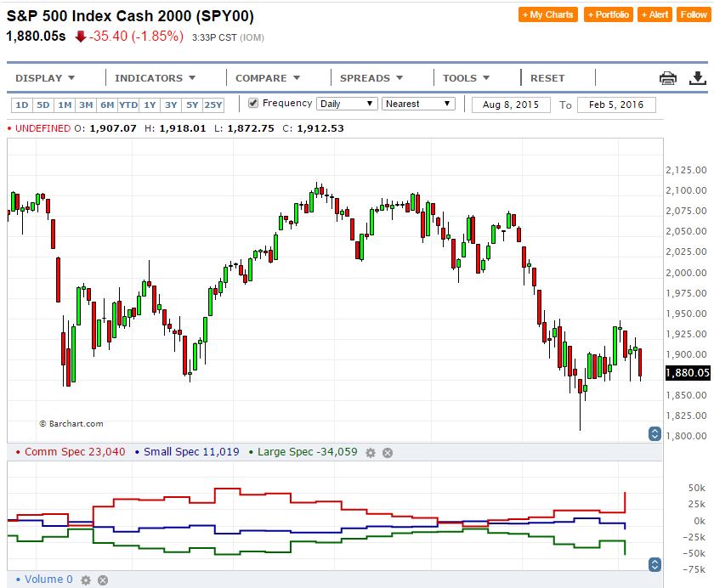This screenshot has width=714, height=588.
Task: Uncheck the Frequency checkbox
Action: [x=253, y=104]
